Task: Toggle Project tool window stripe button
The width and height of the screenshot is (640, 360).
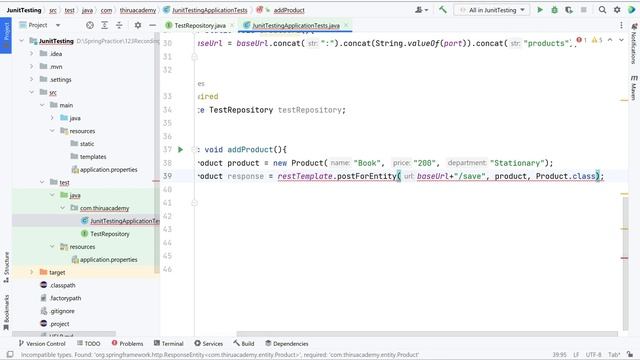Action: click(x=6, y=35)
